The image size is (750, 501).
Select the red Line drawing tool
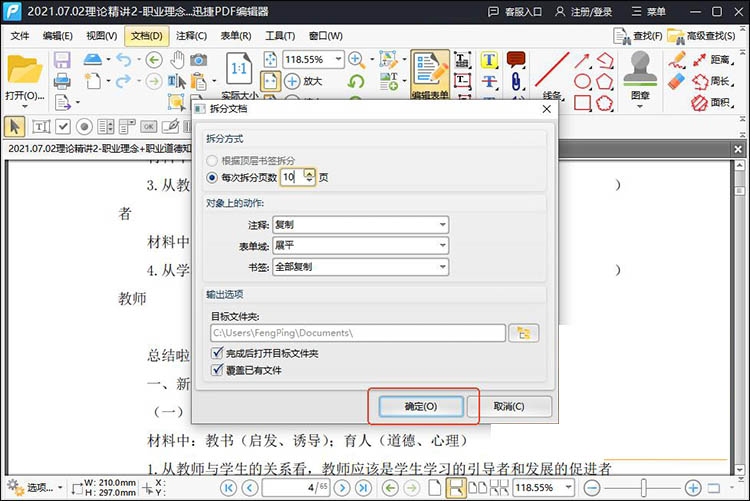click(551, 70)
